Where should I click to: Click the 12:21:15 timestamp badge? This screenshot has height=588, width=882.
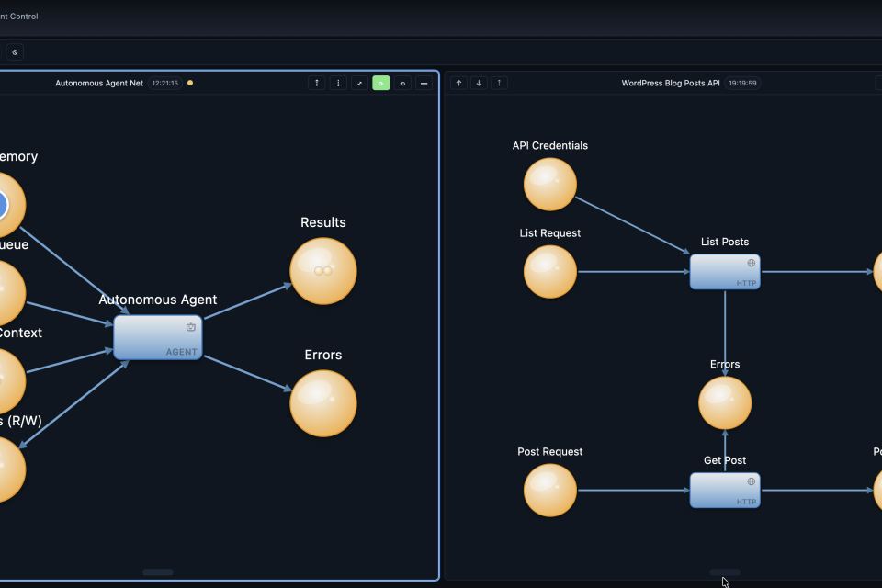[164, 83]
